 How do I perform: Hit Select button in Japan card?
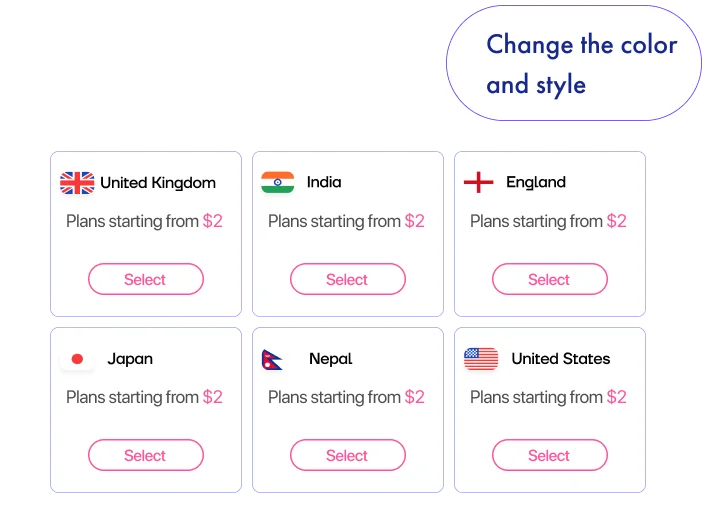[x=145, y=456]
